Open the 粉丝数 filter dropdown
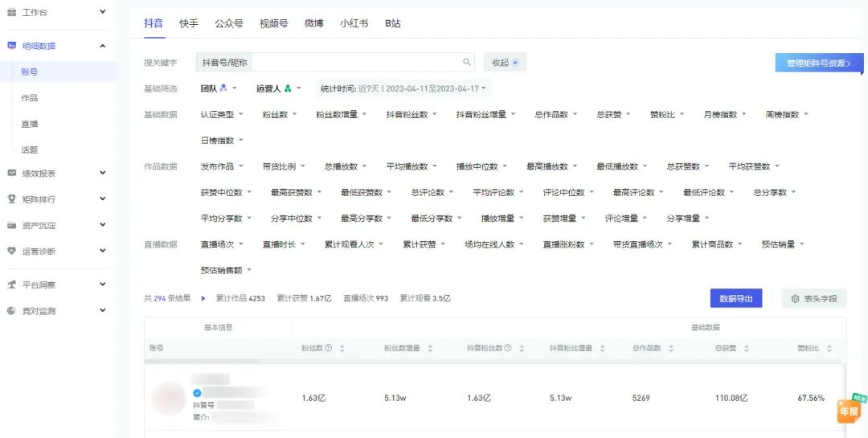Screen dimensions: 868x438 point(280,115)
